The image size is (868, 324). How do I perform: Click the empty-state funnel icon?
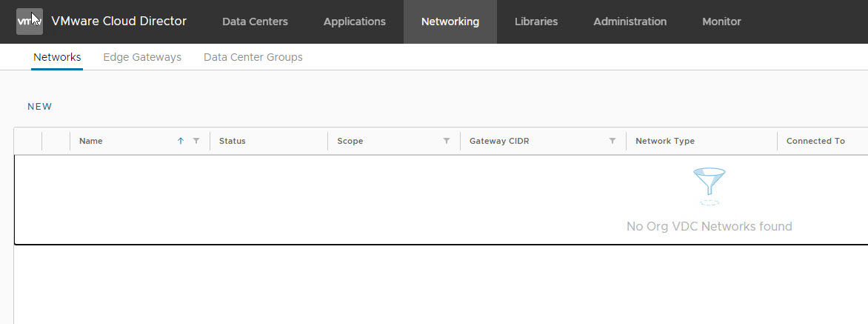pyautogui.click(x=709, y=186)
